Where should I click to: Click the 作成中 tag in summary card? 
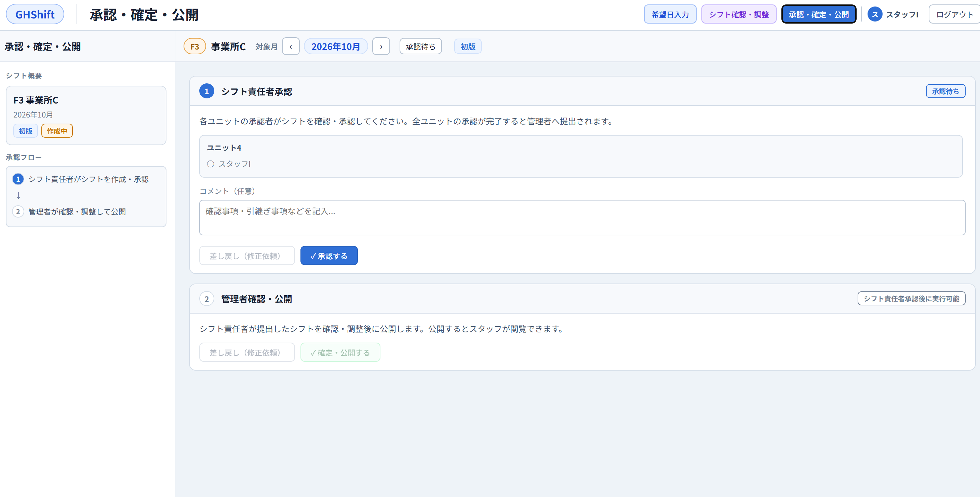pos(57,131)
